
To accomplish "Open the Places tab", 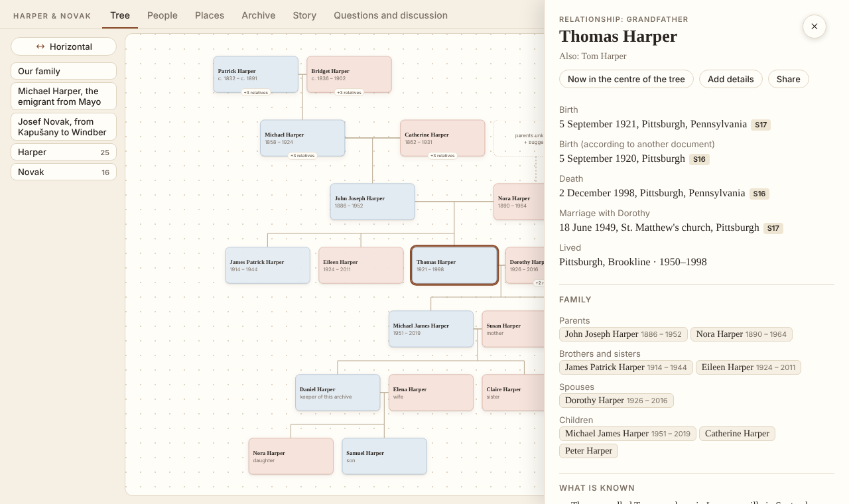I will coord(210,15).
